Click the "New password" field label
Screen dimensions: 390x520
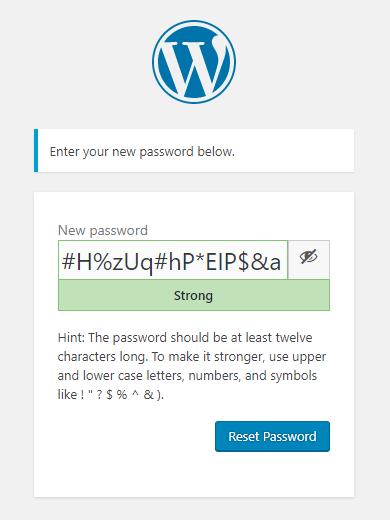click(103, 230)
